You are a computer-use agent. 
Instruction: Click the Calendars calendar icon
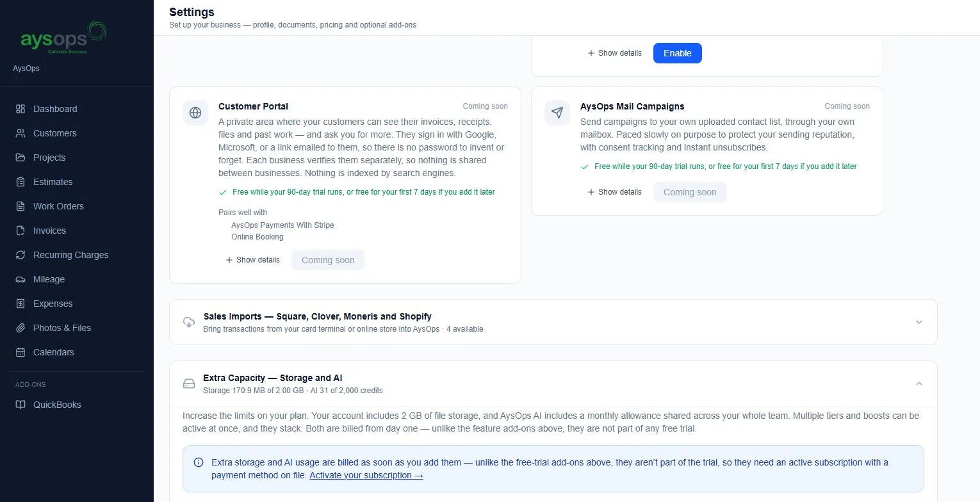click(20, 352)
